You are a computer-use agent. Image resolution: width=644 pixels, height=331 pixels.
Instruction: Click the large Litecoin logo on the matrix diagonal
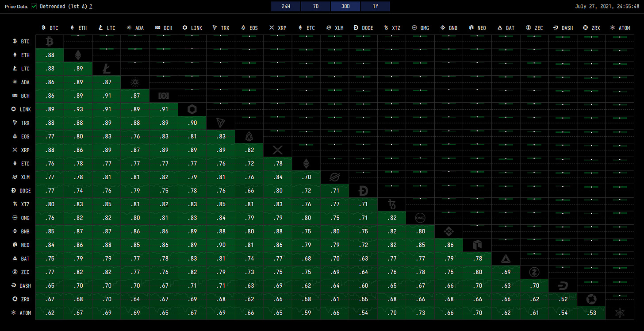pos(107,69)
